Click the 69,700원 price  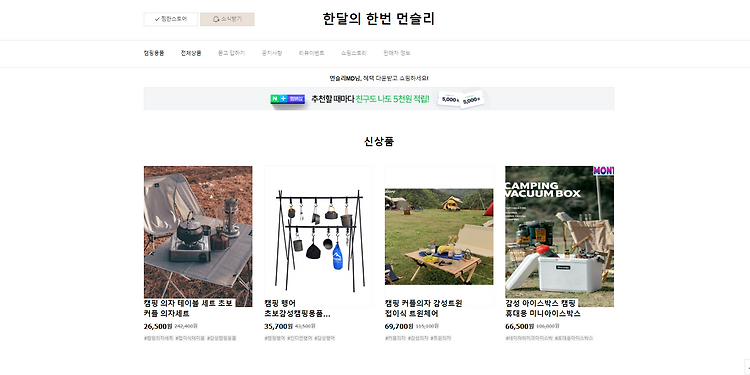click(x=398, y=326)
